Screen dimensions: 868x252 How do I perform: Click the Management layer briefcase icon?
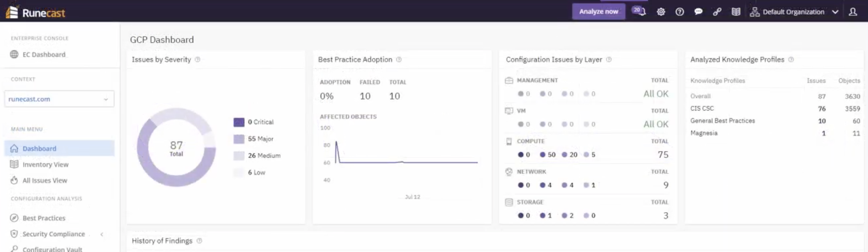509,80
